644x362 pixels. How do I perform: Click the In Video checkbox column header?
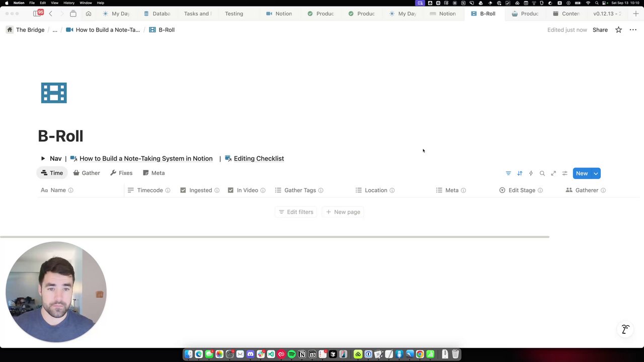pyautogui.click(x=247, y=191)
